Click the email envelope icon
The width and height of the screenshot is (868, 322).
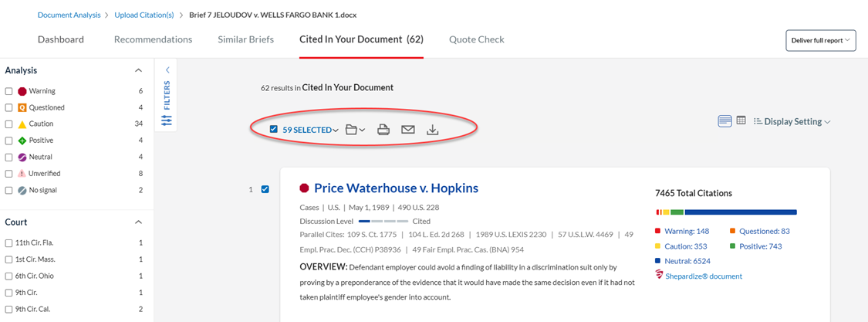[408, 130]
